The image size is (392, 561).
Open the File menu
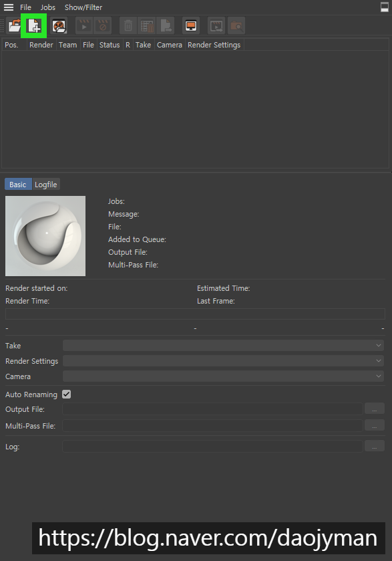click(25, 7)
